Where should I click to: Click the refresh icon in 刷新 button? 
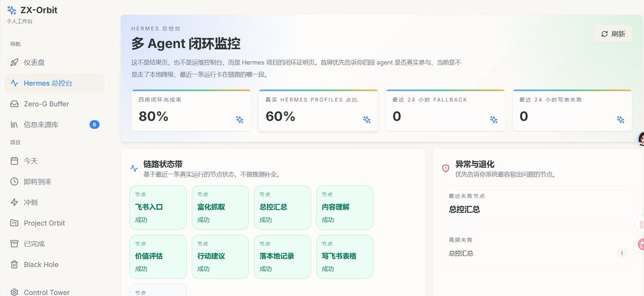pos(605,34)
